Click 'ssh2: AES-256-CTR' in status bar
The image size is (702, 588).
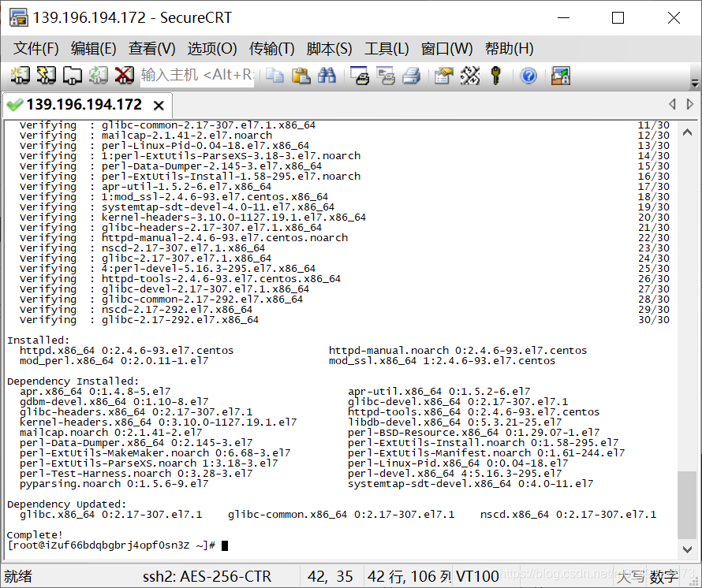pos(207,576)
